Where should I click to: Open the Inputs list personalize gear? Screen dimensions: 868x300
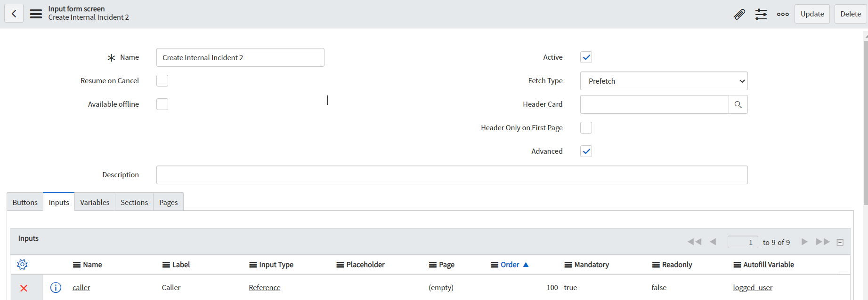[22, 264]
